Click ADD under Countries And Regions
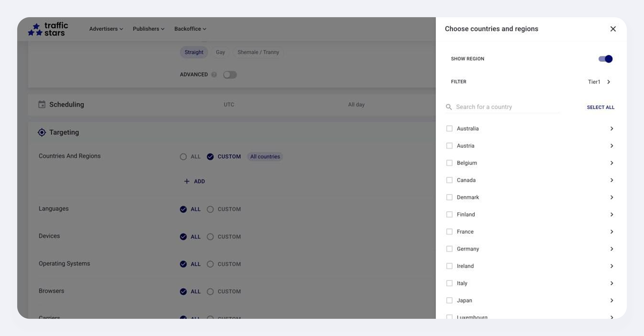644x336 pixels. (x=194, y=181)
